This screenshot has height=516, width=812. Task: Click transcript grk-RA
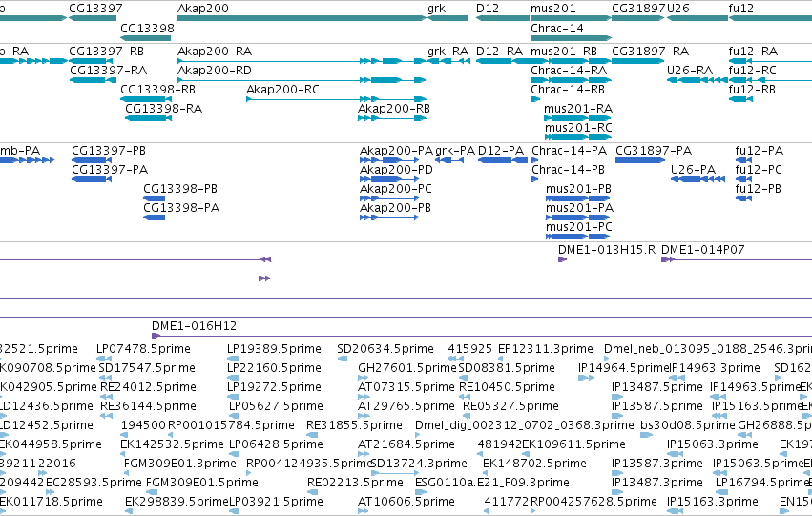[448, 61]
